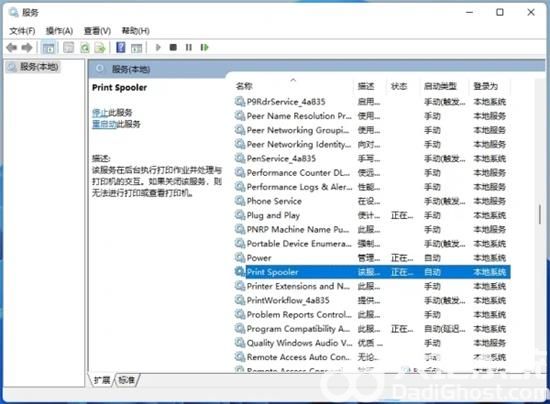Viewport: 550px width, 404px height.
Task: Click the gear icon beside Quality Windows Audio
Action: pos(240,343)
